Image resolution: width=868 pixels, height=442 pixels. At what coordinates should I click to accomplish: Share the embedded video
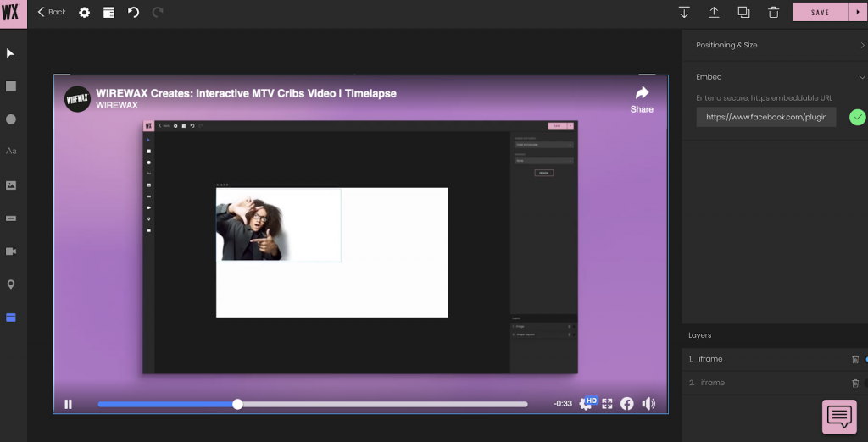[x=642, y=100]
